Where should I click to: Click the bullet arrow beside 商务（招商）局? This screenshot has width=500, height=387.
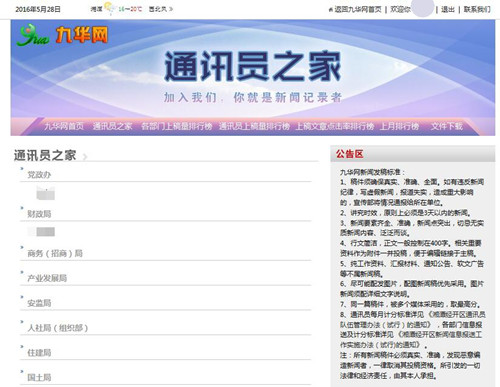pos(22,247)
